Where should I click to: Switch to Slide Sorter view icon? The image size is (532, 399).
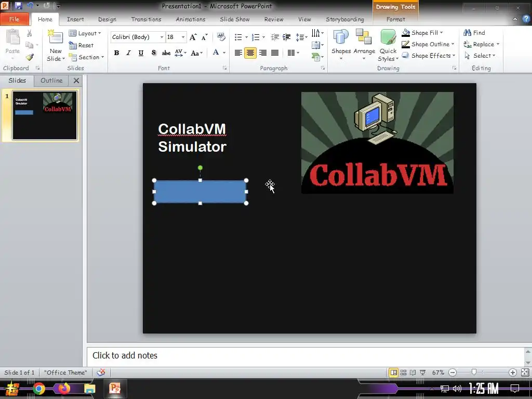coord(403,373)
